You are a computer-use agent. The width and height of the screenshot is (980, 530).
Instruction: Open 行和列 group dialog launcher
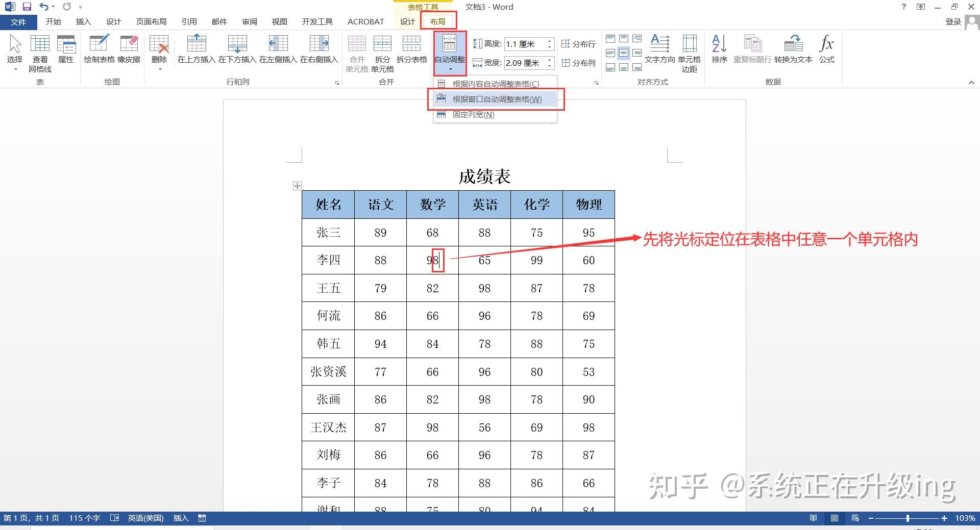pos(337,83)
